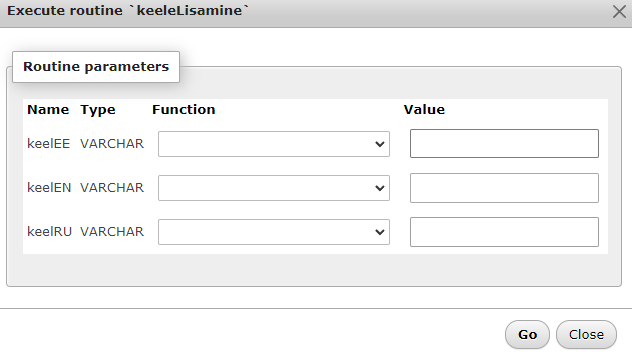Open the Function dropdown for keelEN
This screenshot has height=360, width=632.
(x=274, y=188)
